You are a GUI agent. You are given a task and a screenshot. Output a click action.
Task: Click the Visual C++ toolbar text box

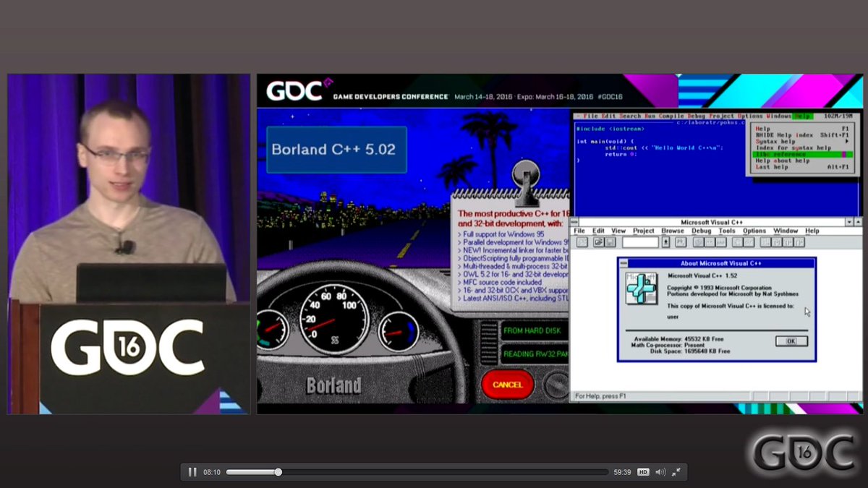pos(641,242)
